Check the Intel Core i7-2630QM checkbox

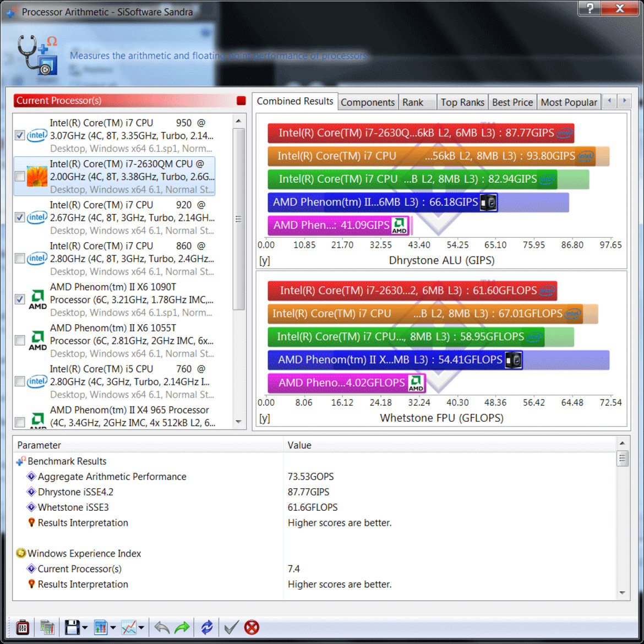20,176
